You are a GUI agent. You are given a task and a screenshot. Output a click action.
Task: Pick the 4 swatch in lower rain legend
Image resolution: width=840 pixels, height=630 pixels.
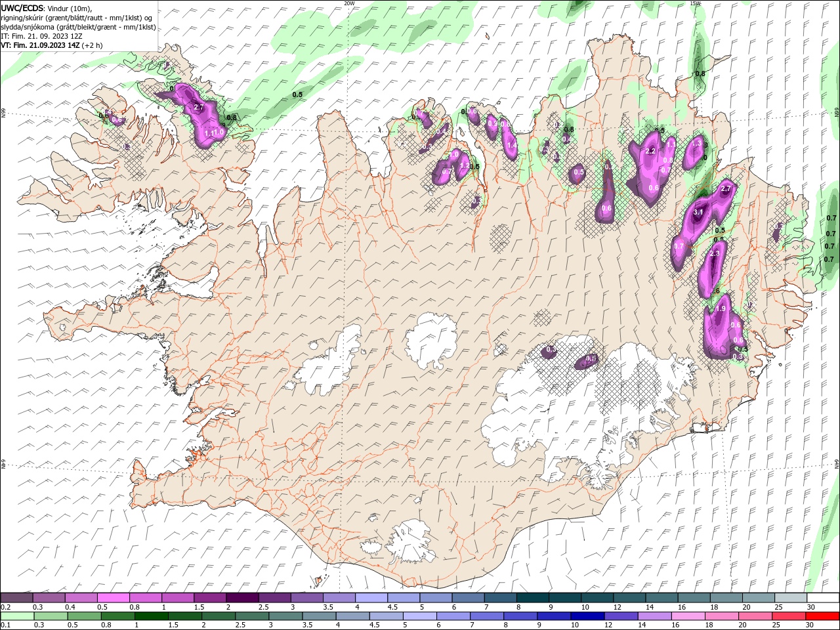coord(352,616)
